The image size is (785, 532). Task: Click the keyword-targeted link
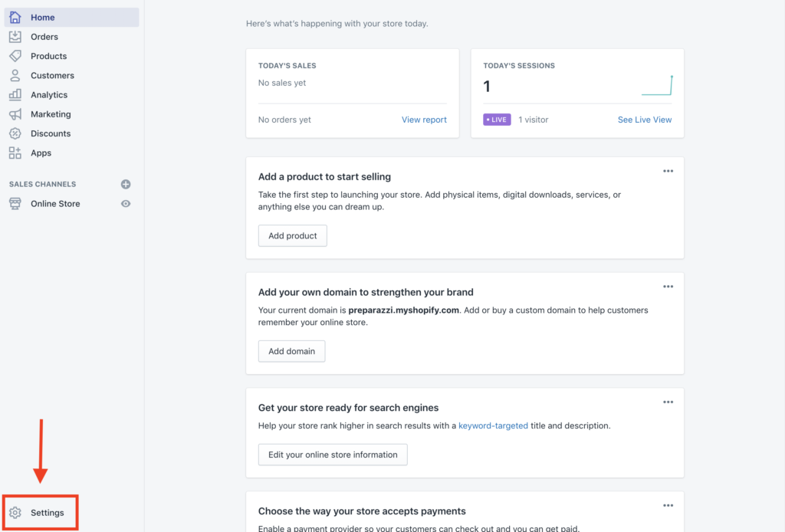pos(493,425)
